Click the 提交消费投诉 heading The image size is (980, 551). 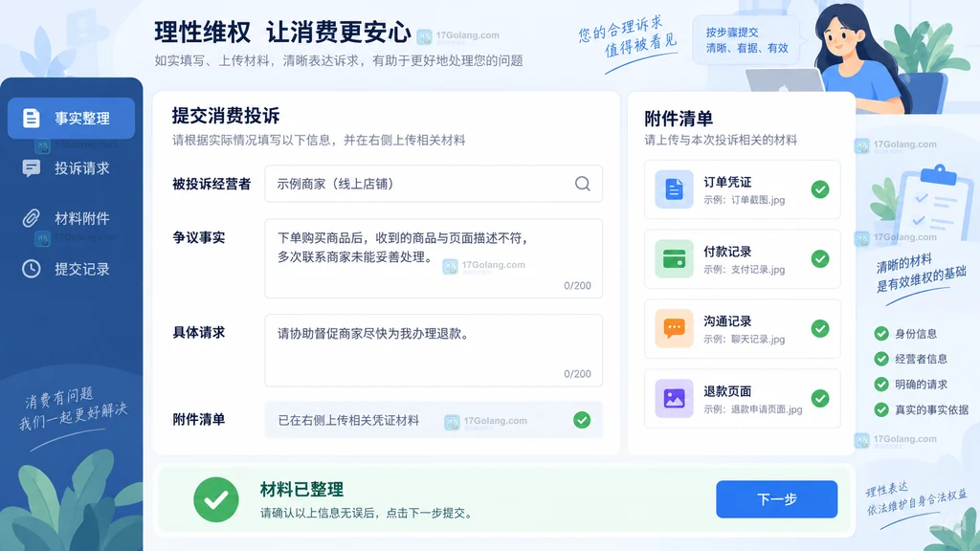[226, 116]
